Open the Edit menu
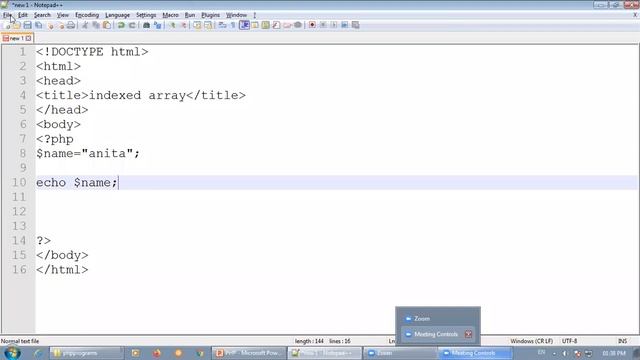 [x=23, y=15]
